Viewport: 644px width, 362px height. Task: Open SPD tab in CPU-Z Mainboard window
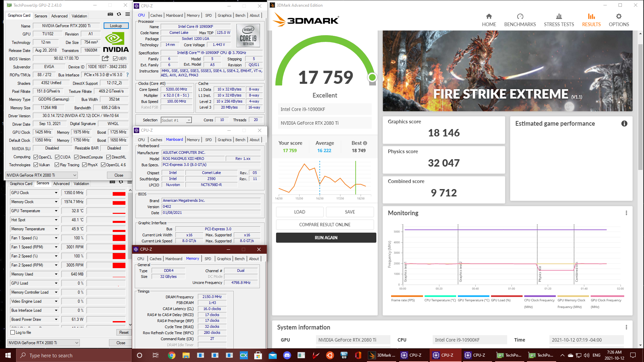point(208,140)
